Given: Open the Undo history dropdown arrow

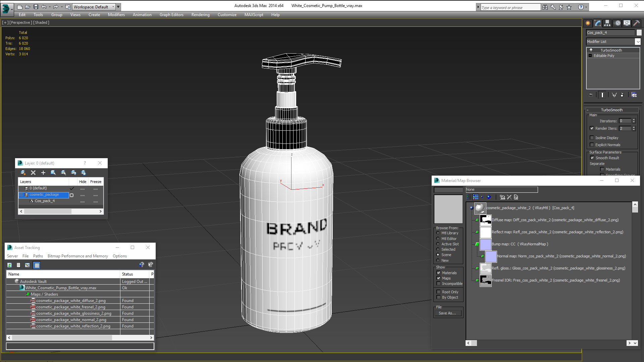Looking at the screenshot, I should point(50,7).
